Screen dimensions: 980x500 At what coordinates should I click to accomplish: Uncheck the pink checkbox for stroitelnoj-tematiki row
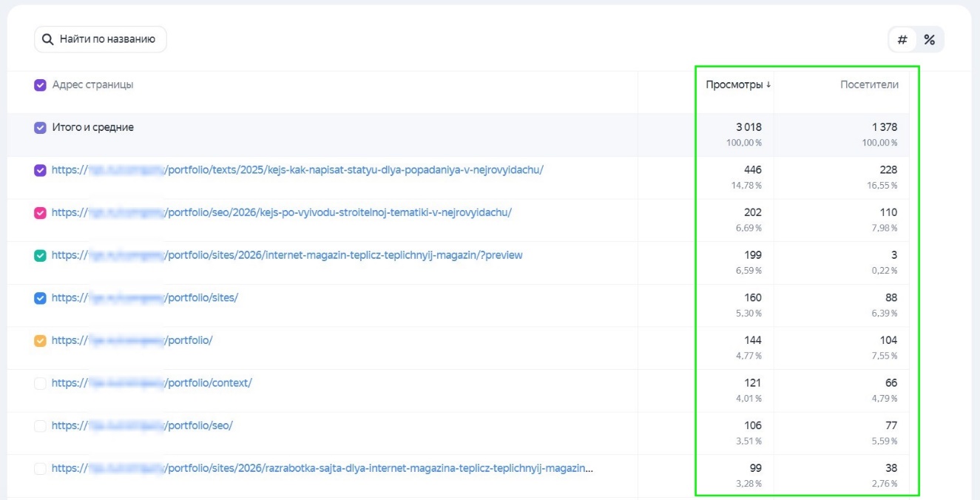[x=41, y=213]
